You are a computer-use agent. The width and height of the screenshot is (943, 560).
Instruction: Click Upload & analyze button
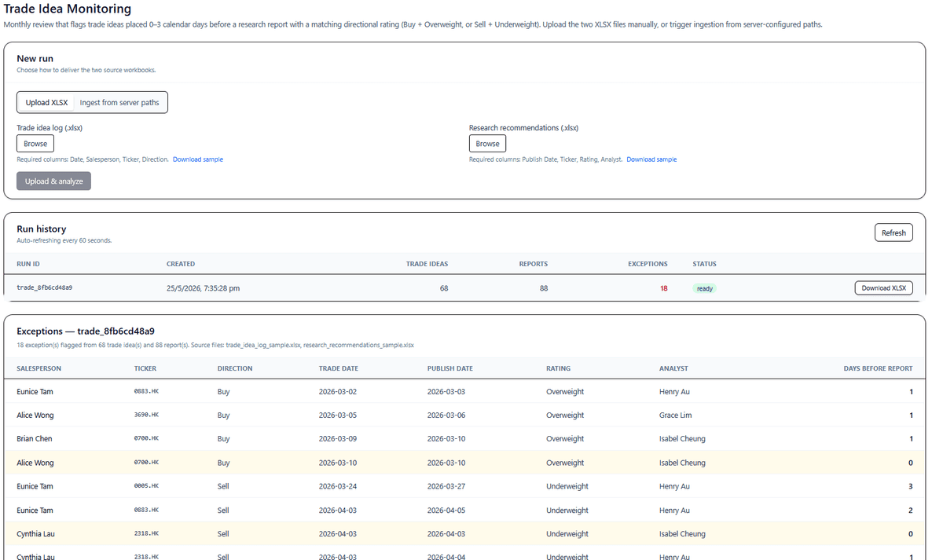53,181
